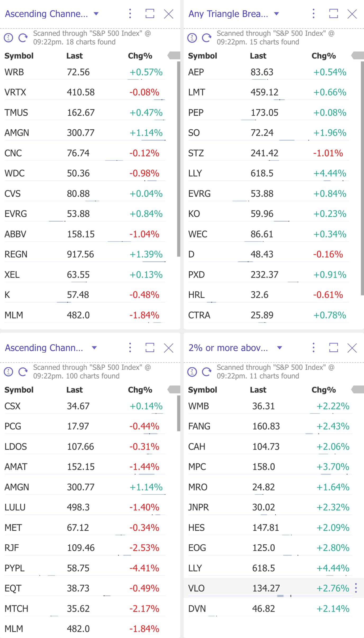Maximize the Any Triangle Breakout panel
Image resolution: width=364 pixels, height=638 pixels.
pyautogui.click(x=334, y=14)
